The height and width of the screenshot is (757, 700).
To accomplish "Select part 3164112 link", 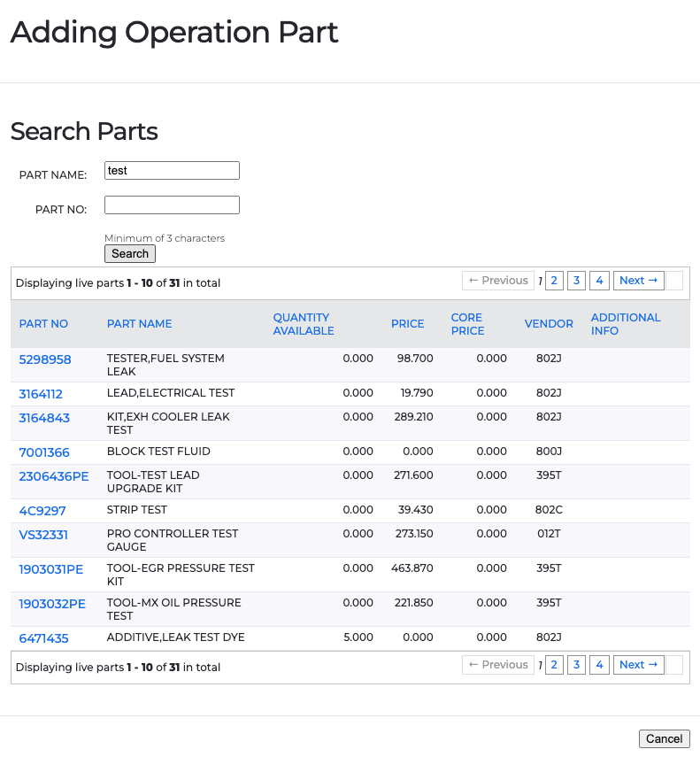I will tap(41, 394).
